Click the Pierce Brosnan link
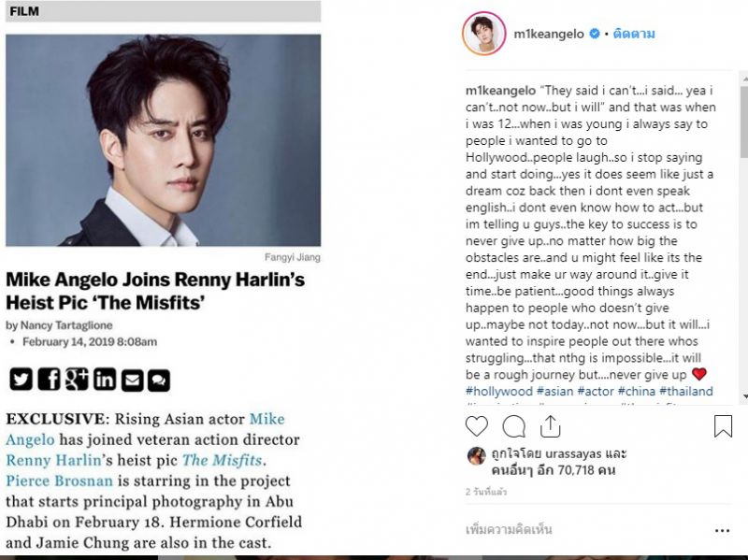This screenshot has width=748, height=560. coord(59,481)
